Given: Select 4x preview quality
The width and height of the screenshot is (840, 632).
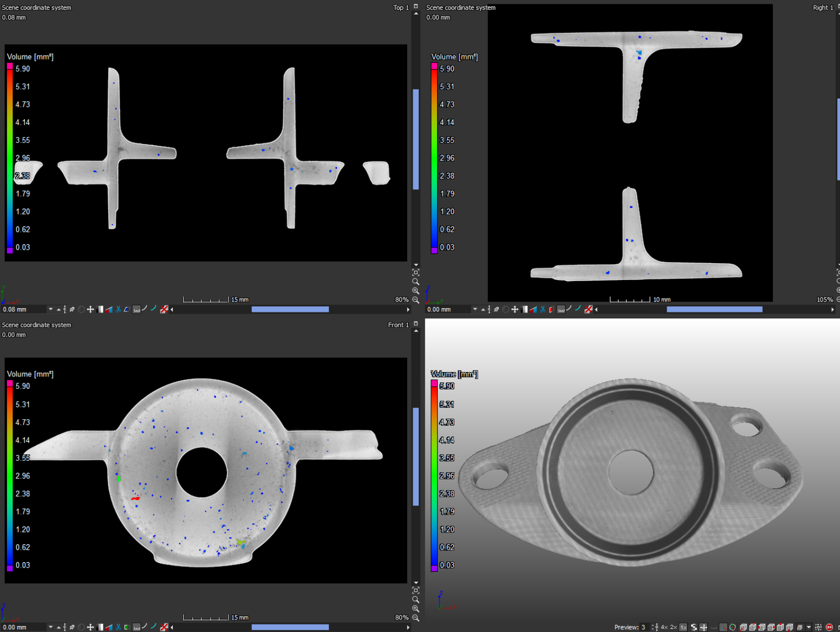Looking at the screenshot, I should tap(664, 627).
